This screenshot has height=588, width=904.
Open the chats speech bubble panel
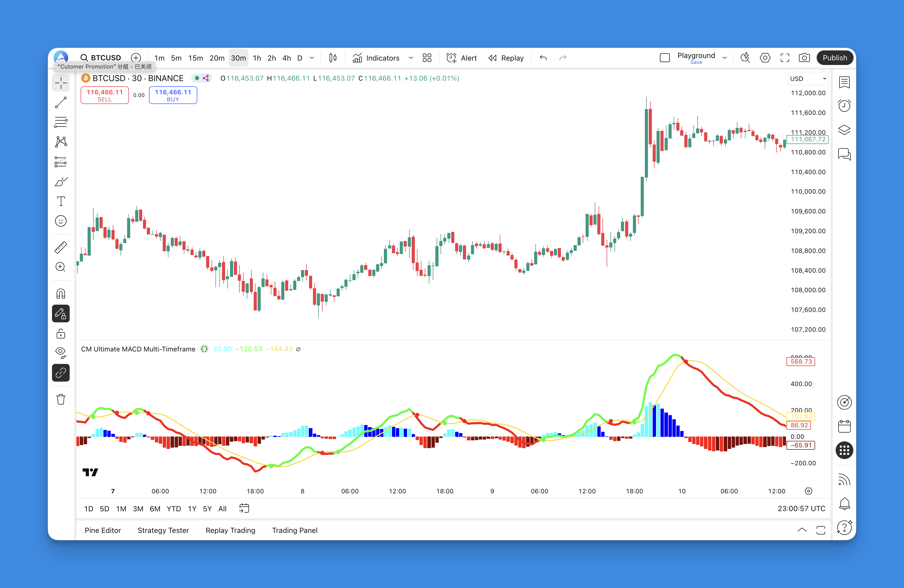tap(844, 154)
